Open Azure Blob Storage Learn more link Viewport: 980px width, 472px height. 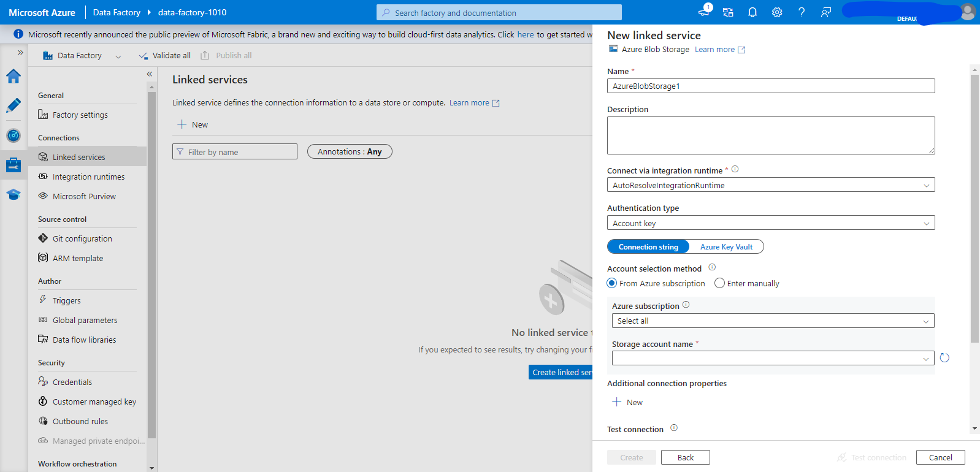coord(720,50)
